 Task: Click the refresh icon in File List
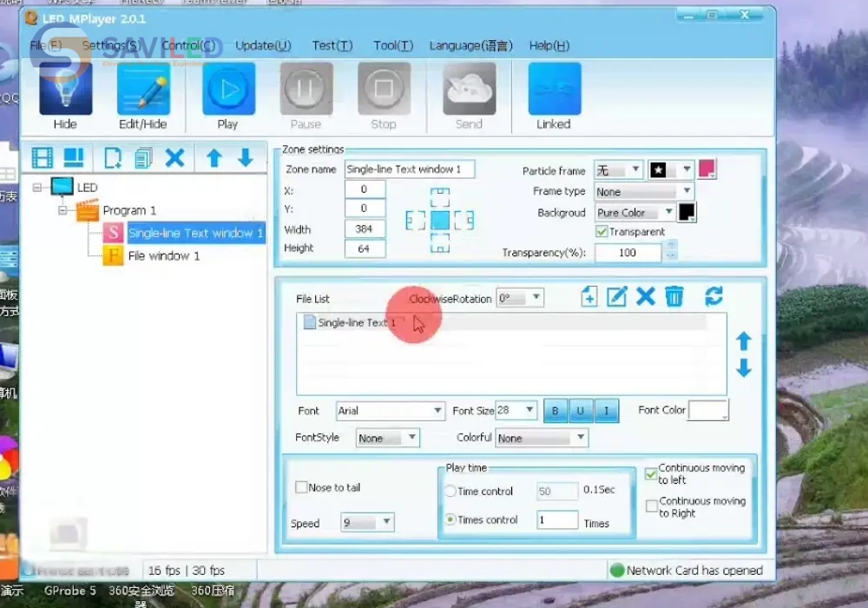713,297
